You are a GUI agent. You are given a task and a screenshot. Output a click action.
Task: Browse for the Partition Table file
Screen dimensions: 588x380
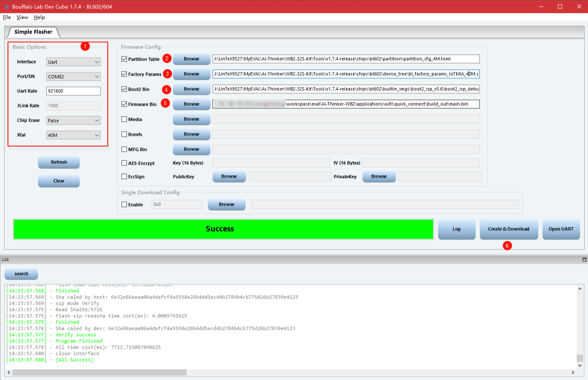click(x=192, y=59)
